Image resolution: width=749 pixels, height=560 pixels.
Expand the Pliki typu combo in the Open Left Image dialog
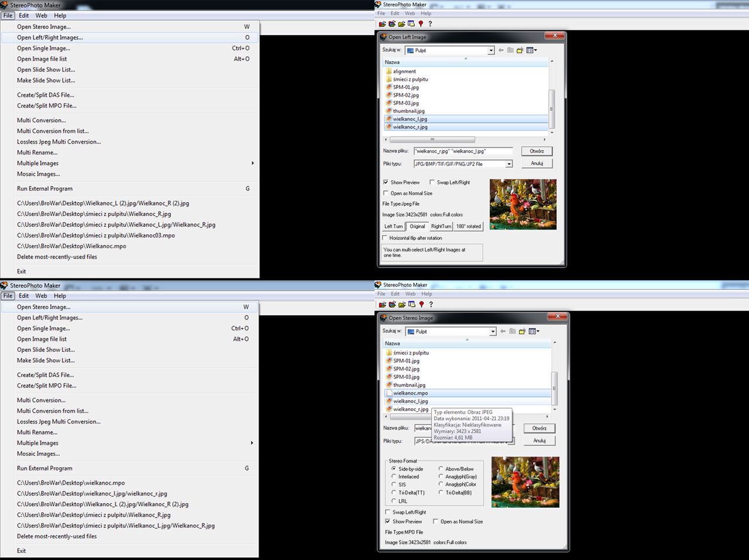509,164
